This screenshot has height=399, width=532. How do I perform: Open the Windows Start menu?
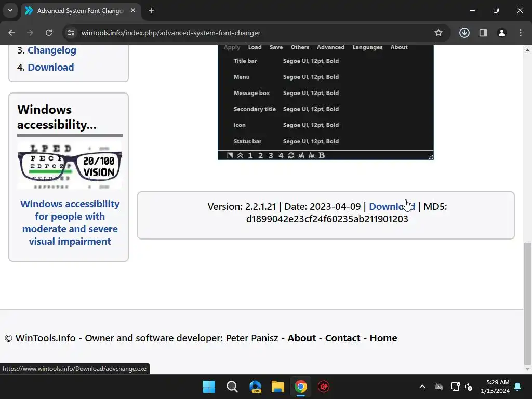click(209, 387)
